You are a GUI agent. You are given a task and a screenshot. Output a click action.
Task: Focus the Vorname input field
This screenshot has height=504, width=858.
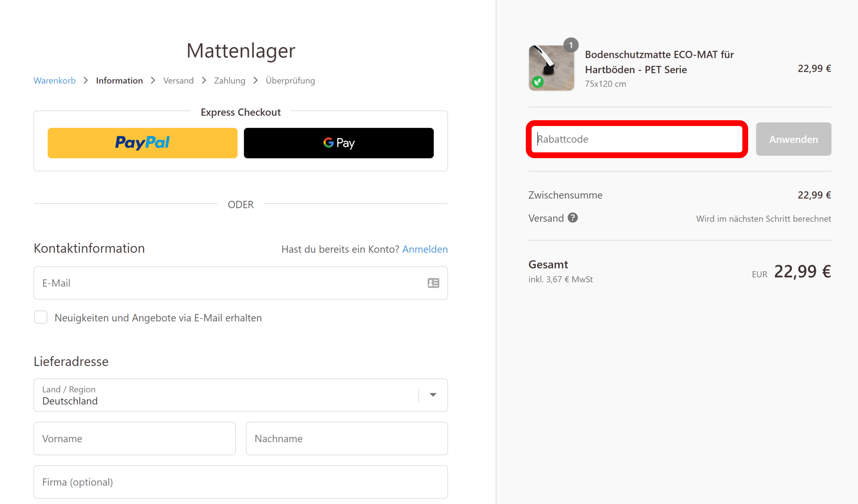pyautogui.click(x=134, y=439)
